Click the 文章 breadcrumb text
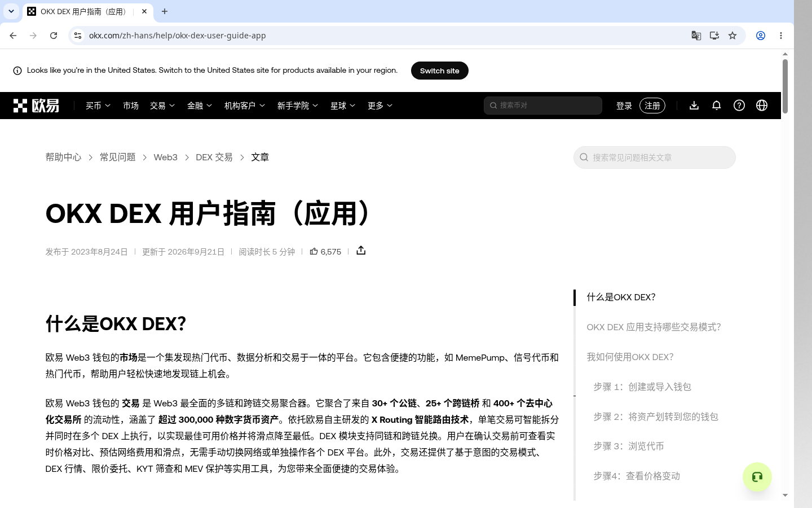The image size is (812, 508). 260,157
